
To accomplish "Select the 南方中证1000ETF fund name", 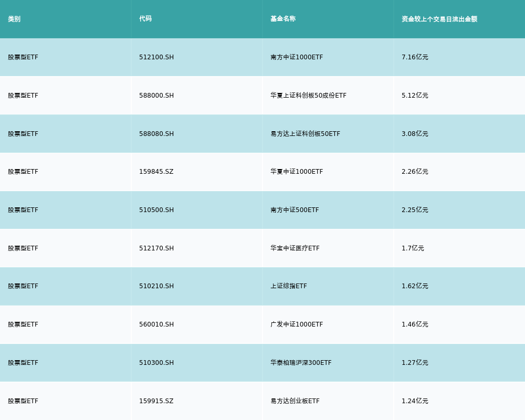I will [x=297, y=57].
